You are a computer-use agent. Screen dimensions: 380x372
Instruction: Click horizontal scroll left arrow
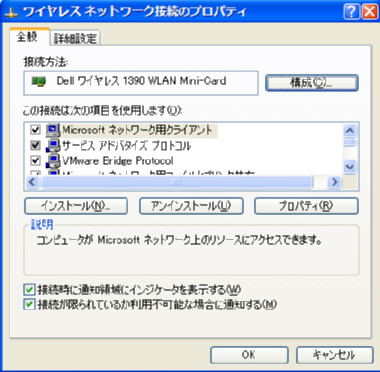pyautogui.click(x=32, y=182)
